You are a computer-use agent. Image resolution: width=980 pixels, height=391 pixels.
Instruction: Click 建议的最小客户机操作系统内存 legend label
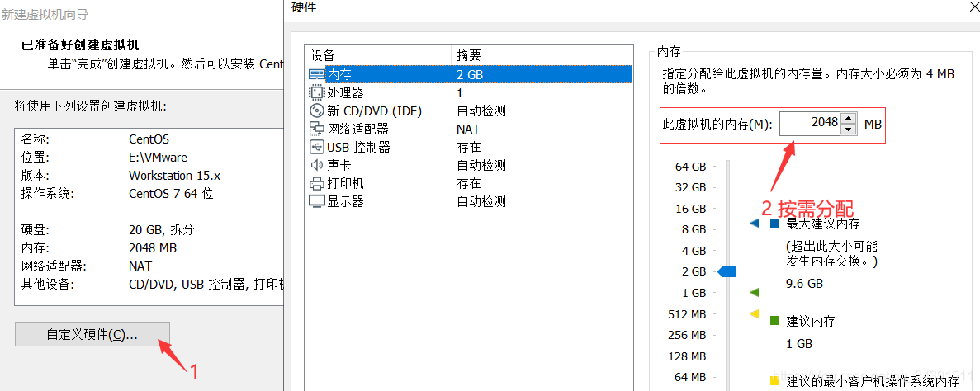pyautogui.click(x=873, y=380)
